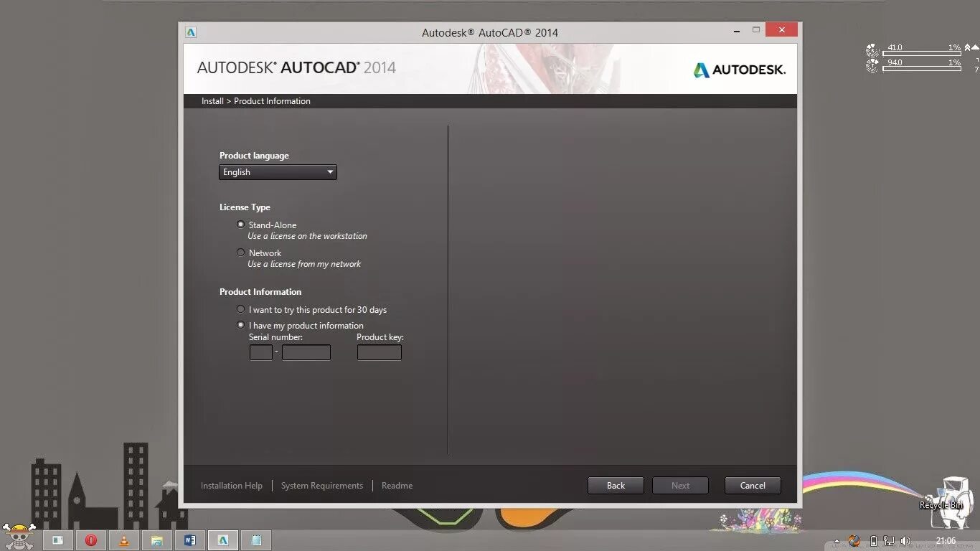This screenshot has width=980, height=551.
Task: Open File Explorer from the taskbar
Action: [157, 540]
